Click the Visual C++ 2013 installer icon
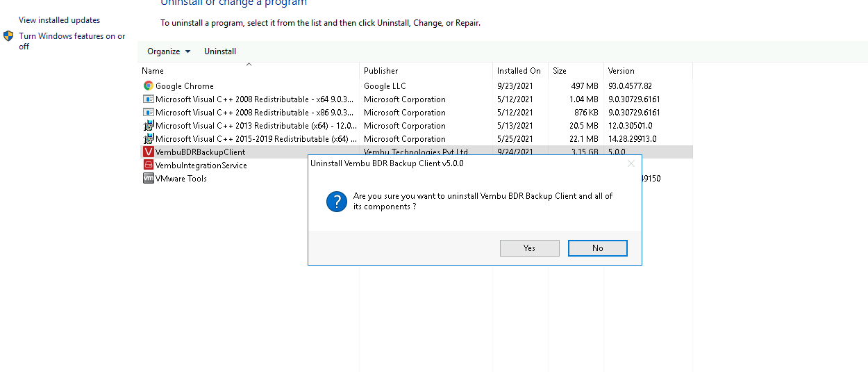Screen dimensions: 868x372 click(148, 126)
